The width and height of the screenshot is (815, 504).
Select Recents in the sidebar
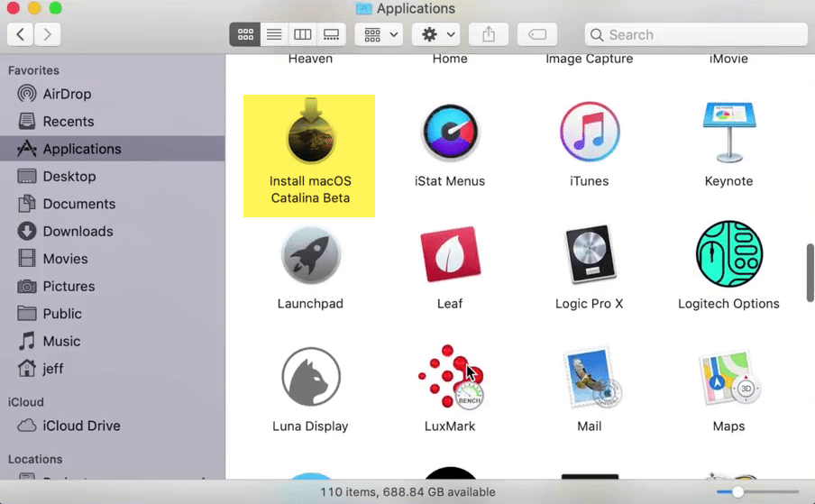(x=113, y=122)
